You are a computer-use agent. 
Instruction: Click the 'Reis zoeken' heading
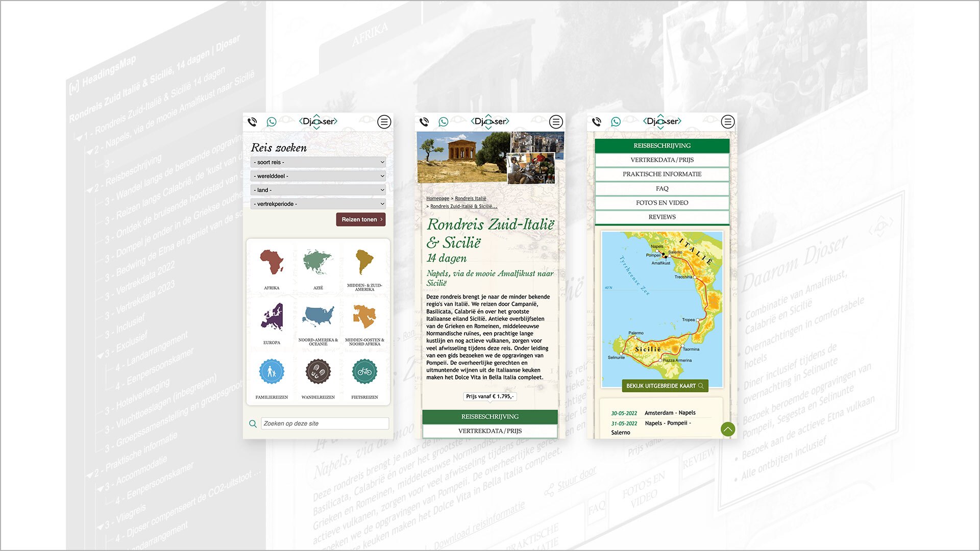pos(279,148)
